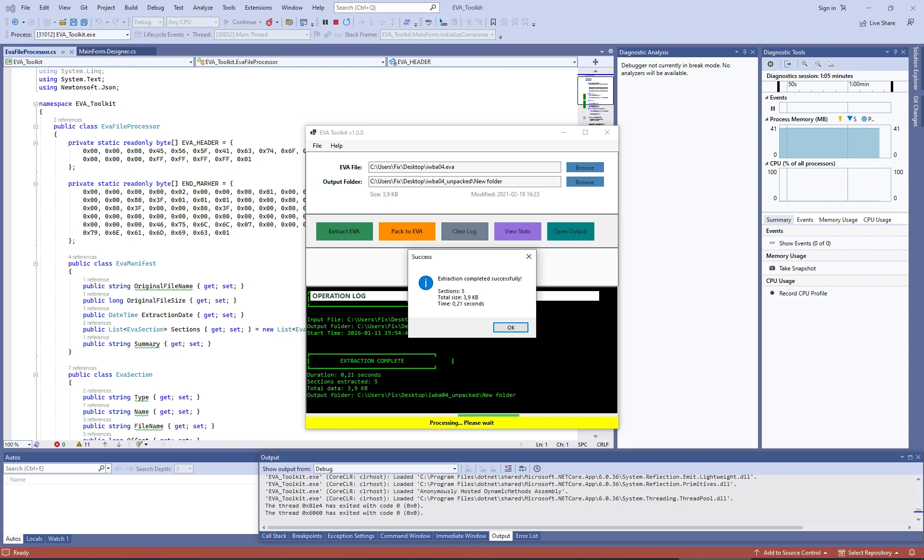Click the View Stats purple button

pyautogui.click(x=517, y=231)
